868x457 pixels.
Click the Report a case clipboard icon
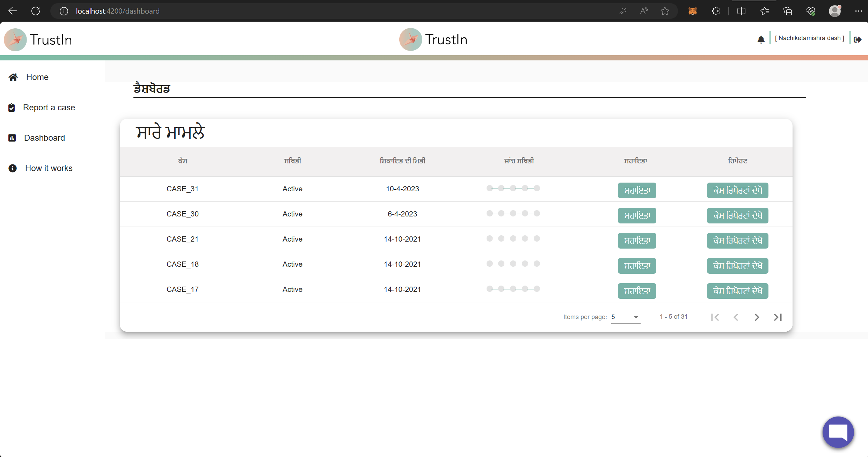pyautogui.click(x=12, y=108)
